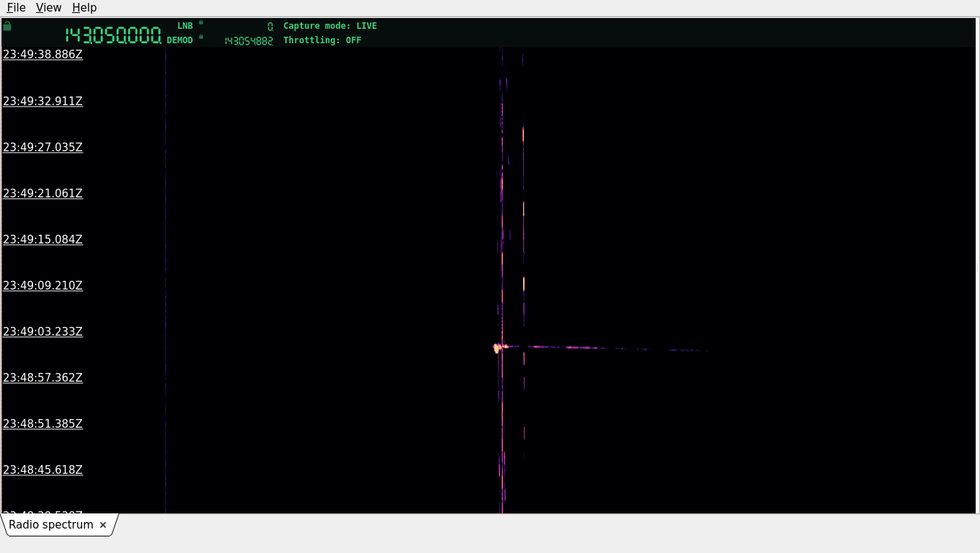The image size is (980, 553).
Task: Open the View menu
Action: click(x=48, y=8)
